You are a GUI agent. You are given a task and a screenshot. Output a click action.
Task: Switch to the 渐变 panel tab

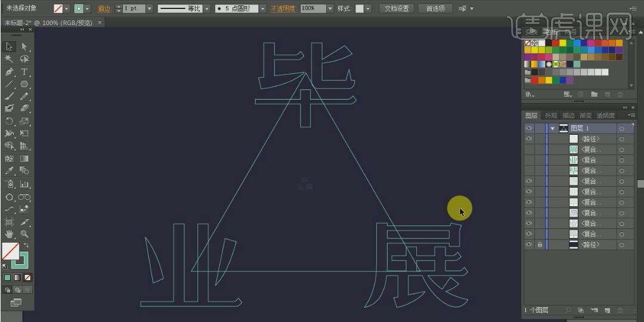pos(586,115)
